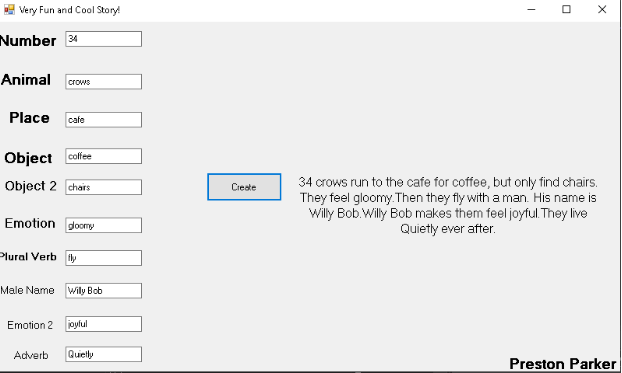Click the Preston Parker author label

coord(562,364)
